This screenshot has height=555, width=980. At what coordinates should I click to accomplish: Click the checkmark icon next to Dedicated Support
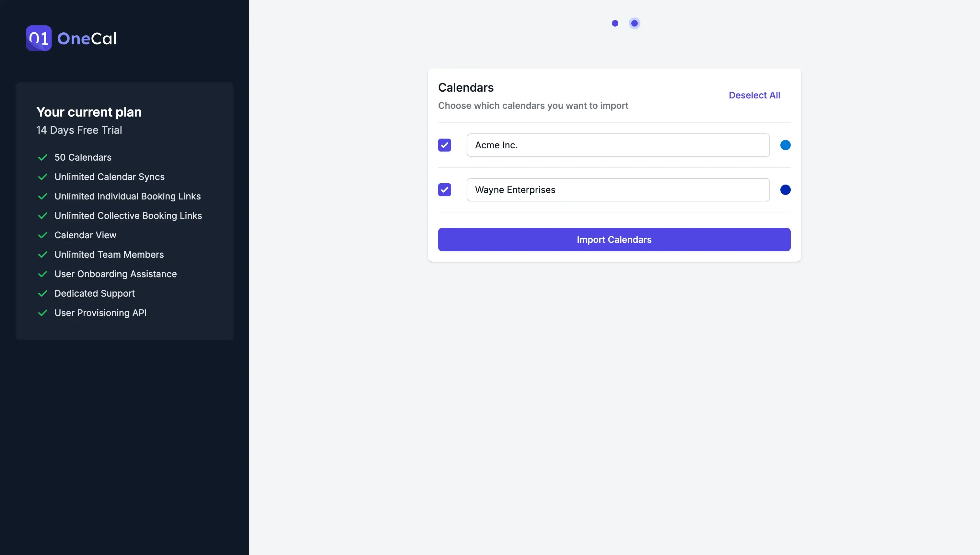(42, 293)
